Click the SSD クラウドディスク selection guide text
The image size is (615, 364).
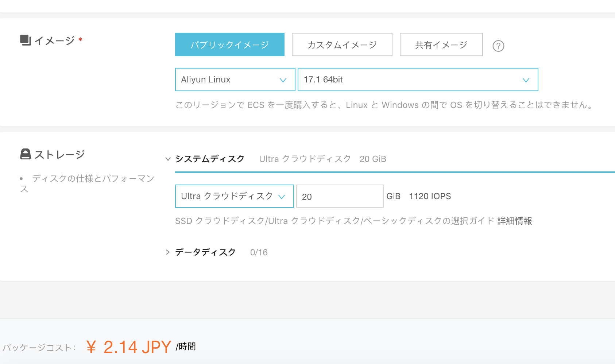(335, 221)
